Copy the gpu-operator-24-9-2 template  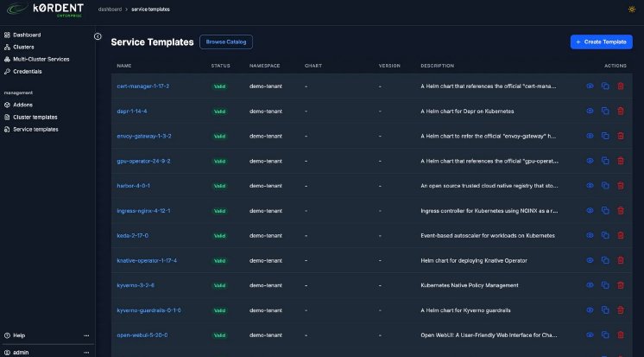pyautogui.click(x=605, y=161)
